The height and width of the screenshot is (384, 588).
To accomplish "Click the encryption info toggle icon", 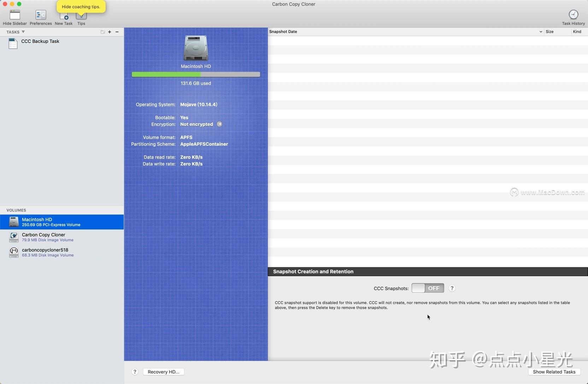I will coord(219,124).
